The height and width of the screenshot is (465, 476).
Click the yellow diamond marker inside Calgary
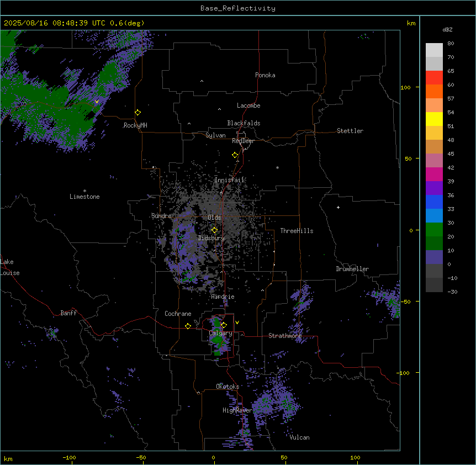[x=224, y=325]
